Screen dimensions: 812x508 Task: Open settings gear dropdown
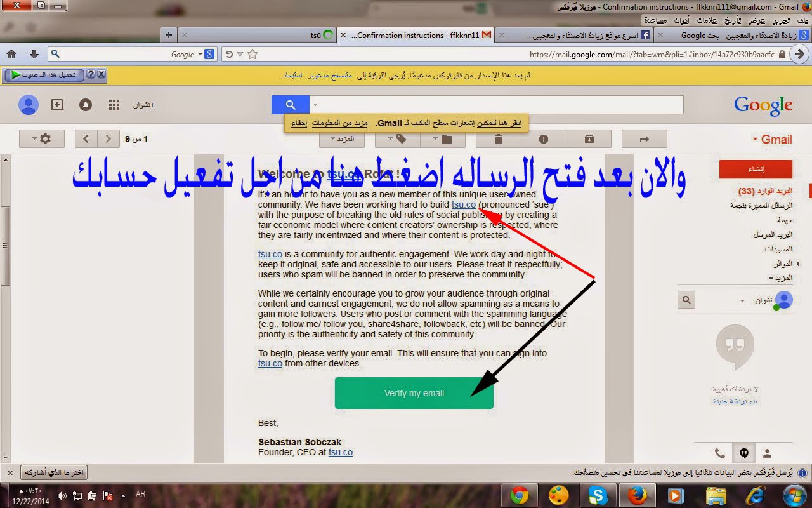pos(42,138)
